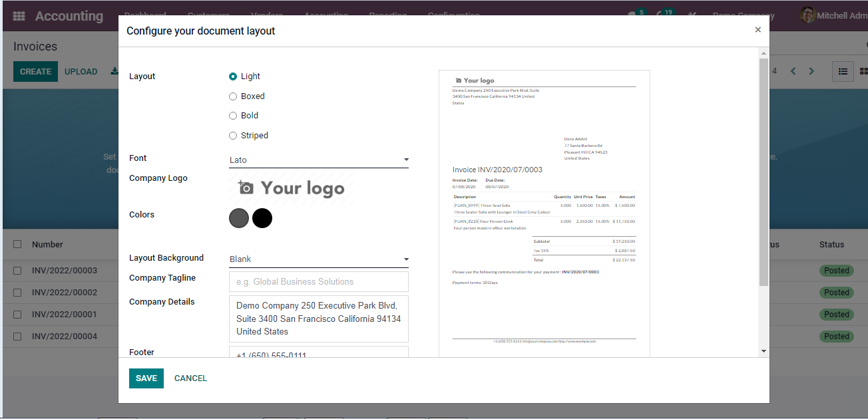Select the Boxed layout option
Image resolution: width=868 pixels, height=419 pixels.
[x=233, y=96]
